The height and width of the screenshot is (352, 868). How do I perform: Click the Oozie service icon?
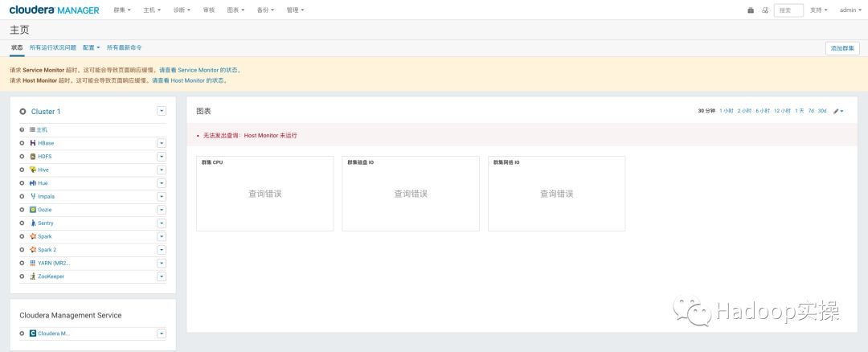[33, 209]
